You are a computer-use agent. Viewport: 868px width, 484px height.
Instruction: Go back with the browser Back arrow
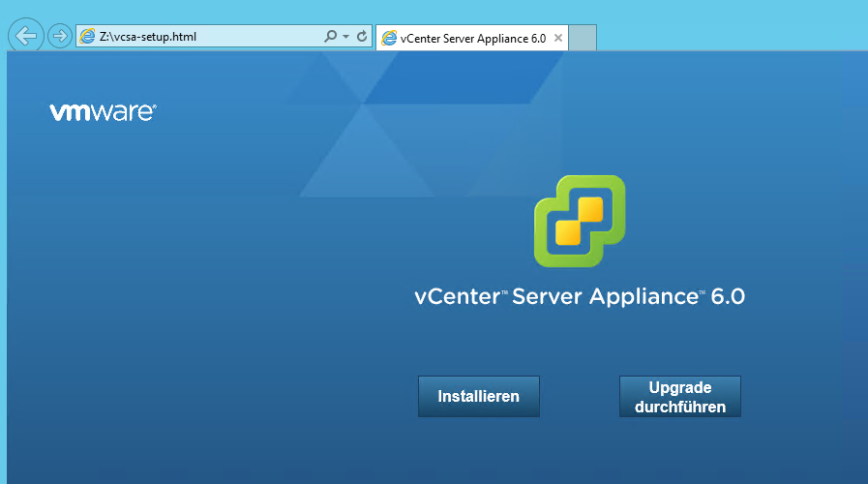[25, 36]
